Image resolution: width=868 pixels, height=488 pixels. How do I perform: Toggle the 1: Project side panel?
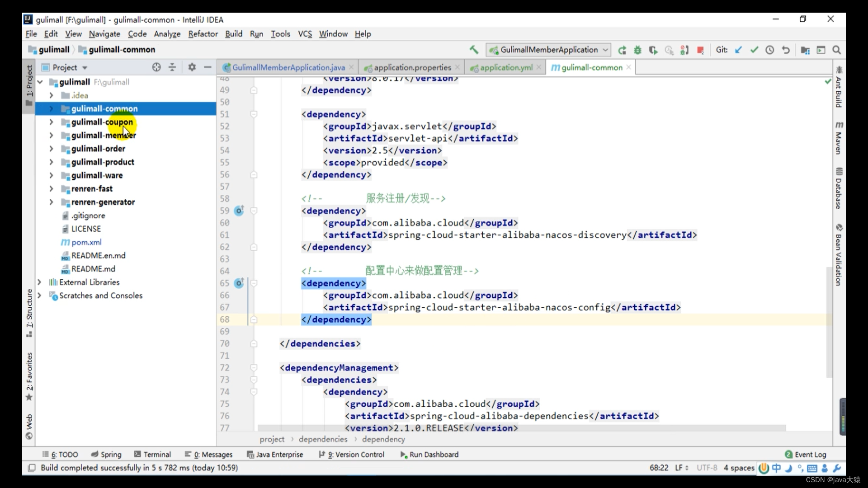[x=29, y=86]
